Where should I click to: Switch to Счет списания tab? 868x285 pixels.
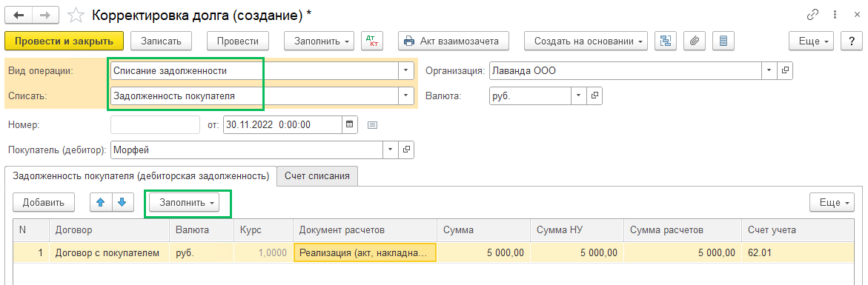pyautogui.click(x=317, y=176)
